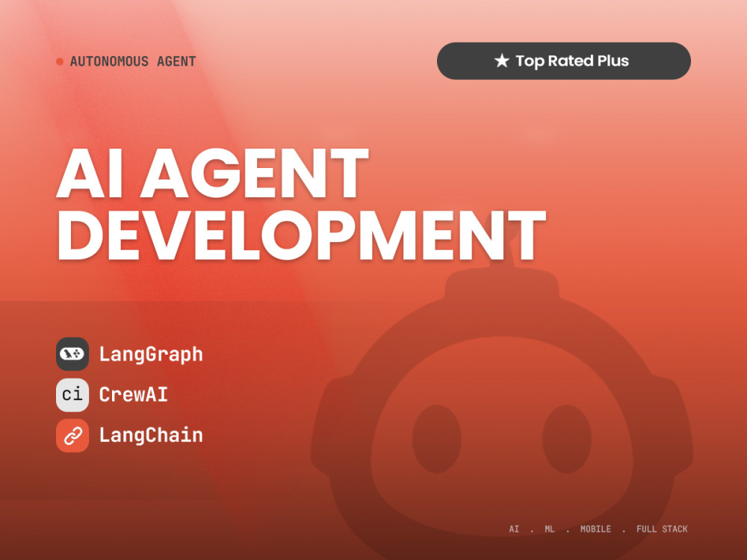The image size is (747, 560).
Task: Click the 'FULL STACK' footer text
Action: pos(662,529)
